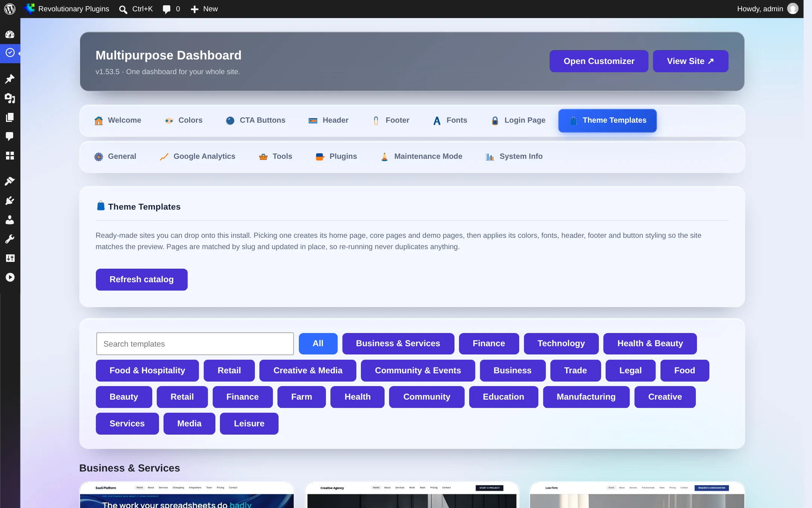This screenshot has width=812, height=508.
Task: Open the Comments sidebar icon
Action: click(x=10, y=136)
